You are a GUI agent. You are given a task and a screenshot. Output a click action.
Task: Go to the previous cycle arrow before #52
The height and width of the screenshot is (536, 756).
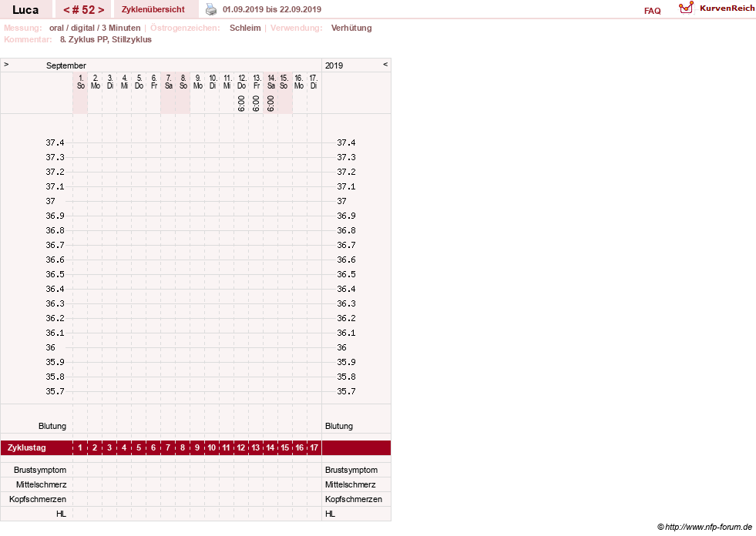(66, 10)
